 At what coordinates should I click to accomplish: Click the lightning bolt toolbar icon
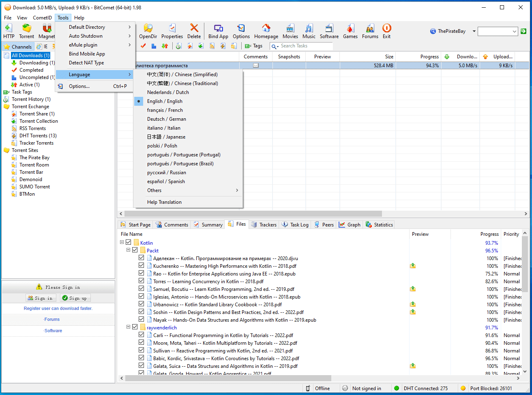point(223,46)
